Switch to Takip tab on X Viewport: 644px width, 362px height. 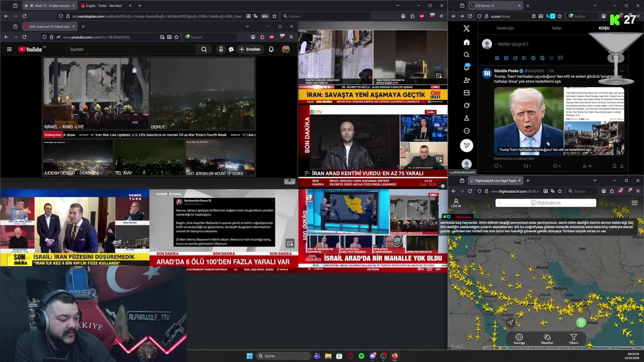556,28
